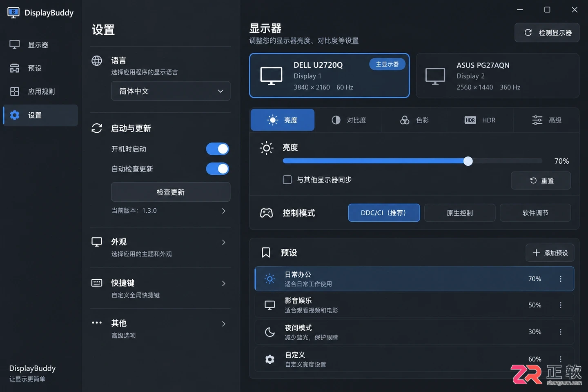Click the 重置 button
588x392 pixels.
click(541, 180)
